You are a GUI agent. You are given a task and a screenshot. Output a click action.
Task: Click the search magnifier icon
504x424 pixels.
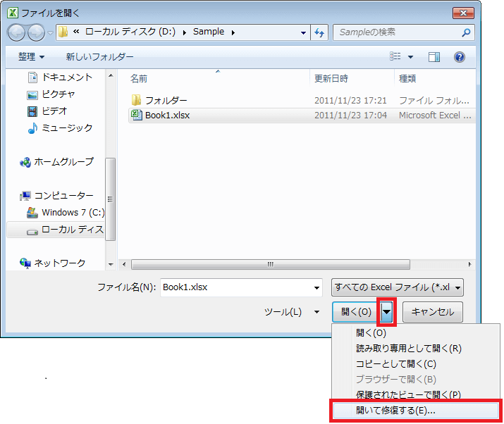[466, 32]
